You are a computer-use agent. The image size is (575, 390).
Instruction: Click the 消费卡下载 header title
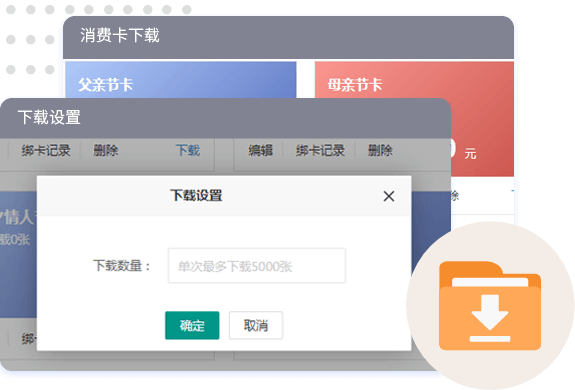click(x=120, y=36)
